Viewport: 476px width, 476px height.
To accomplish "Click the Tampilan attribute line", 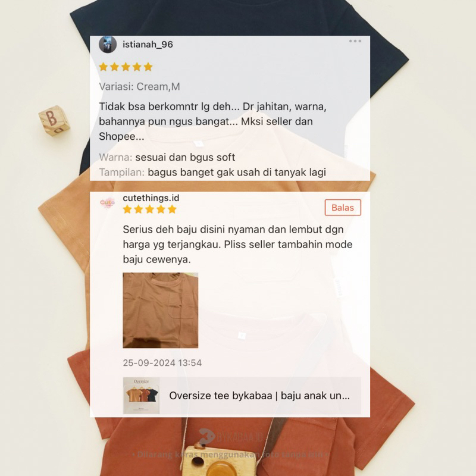I will [x=212, y=172].
